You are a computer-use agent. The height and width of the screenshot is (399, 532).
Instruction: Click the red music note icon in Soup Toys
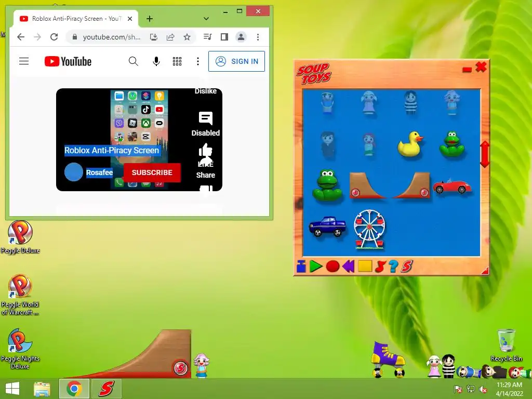tap(380, 267)
